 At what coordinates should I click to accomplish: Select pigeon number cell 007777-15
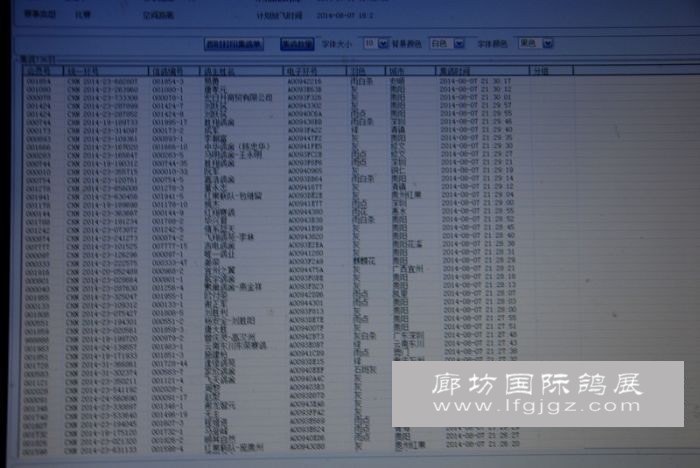(170, 246)
